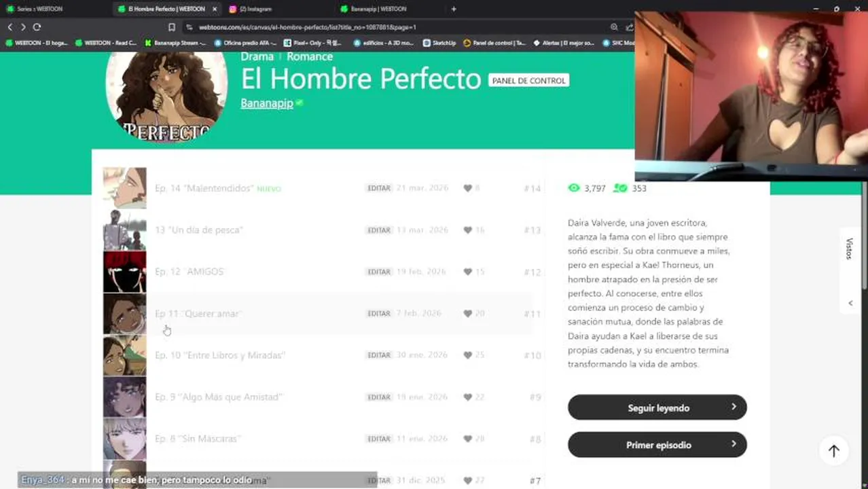Open the Bananapip author link
Image resolution: width=868 pixels, height=489 pixels.
click(x=266, y=103)
